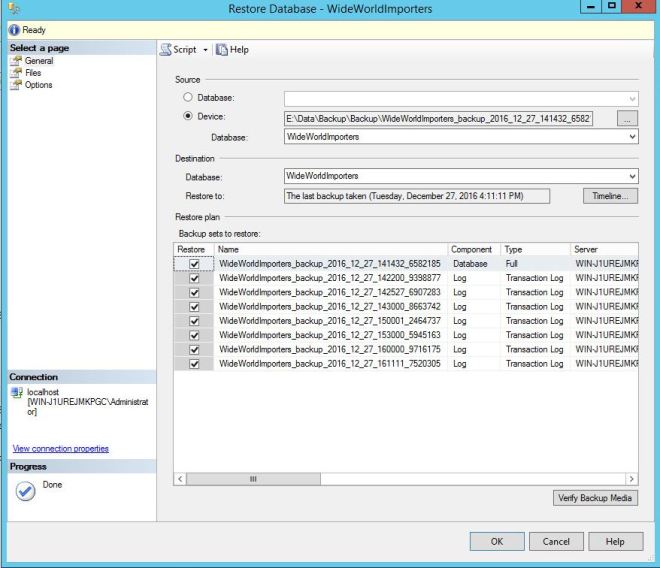Image resolution: width=660 pixels, height=568 pixels.
Task: Uncheck restore for backup 142527_6907283
Action: pos(194,293)
